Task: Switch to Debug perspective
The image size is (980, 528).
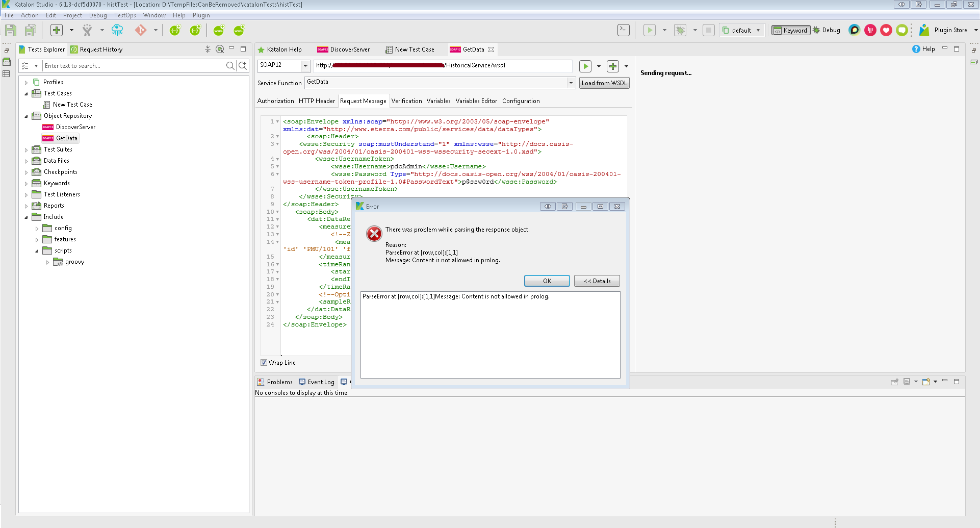Action: click(x=827, y=30)
